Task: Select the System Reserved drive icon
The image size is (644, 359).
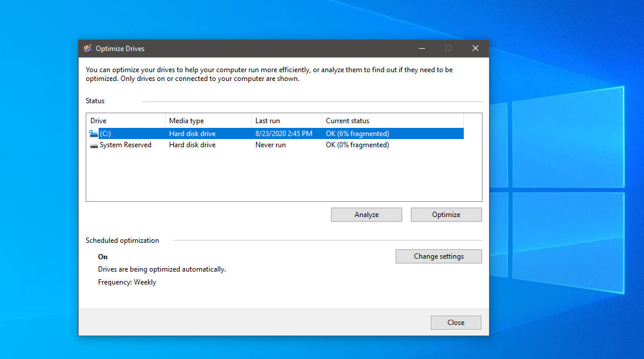Action: pos(94,145)
